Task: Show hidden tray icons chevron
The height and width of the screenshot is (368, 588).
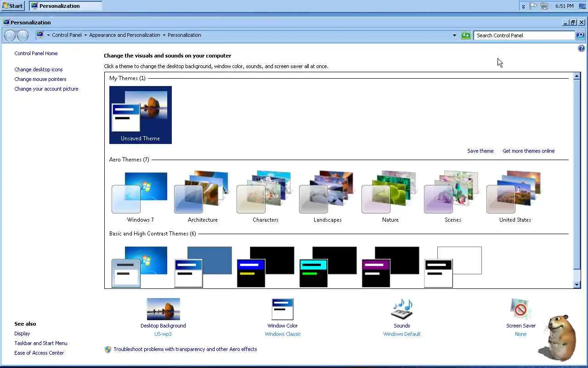Action: coord(523,6)
